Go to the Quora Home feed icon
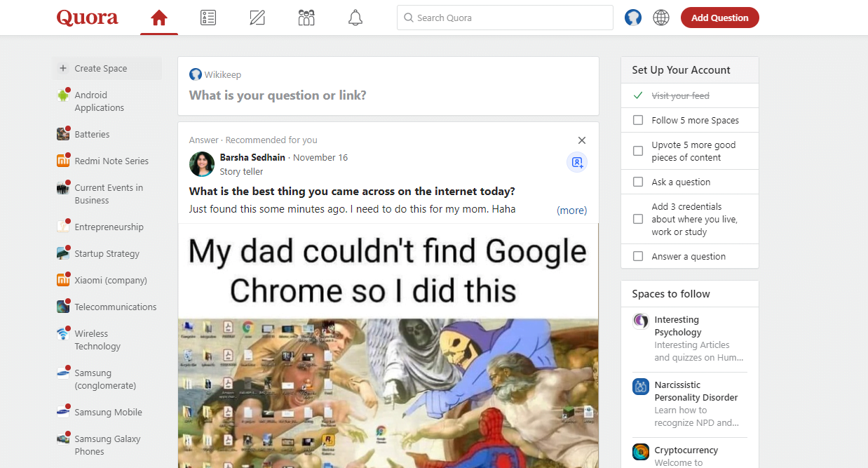Screen dimensions: 868x468 click(159, 18)
